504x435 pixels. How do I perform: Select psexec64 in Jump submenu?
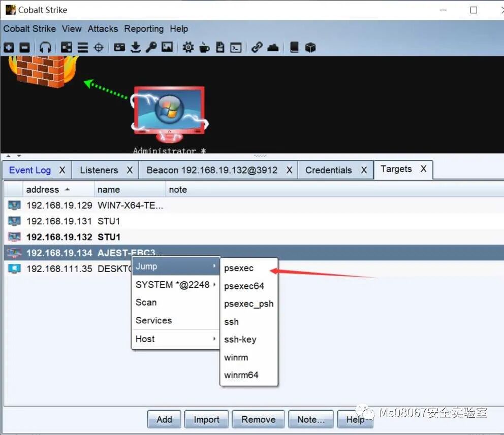click(249, 286)
